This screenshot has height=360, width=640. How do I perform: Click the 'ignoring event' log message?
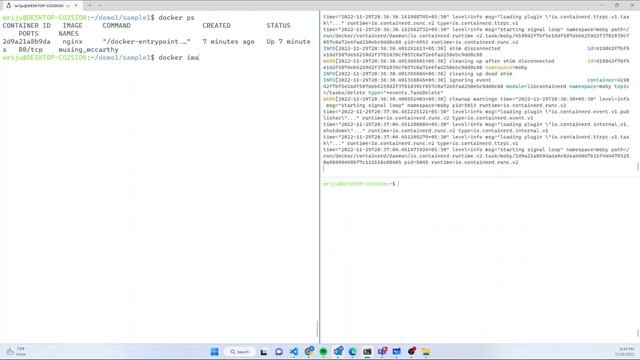point(470,80)
